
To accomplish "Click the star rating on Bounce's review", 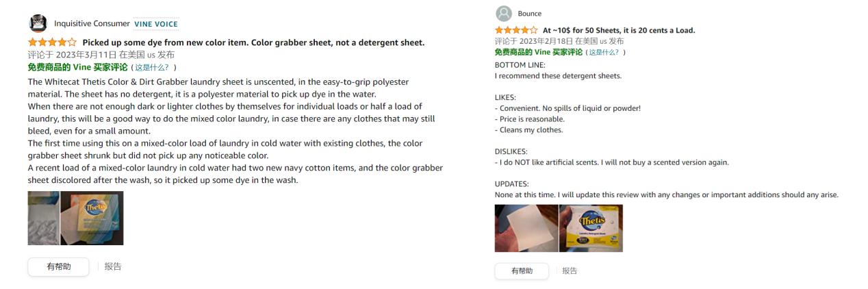I will tap(516, 30).
